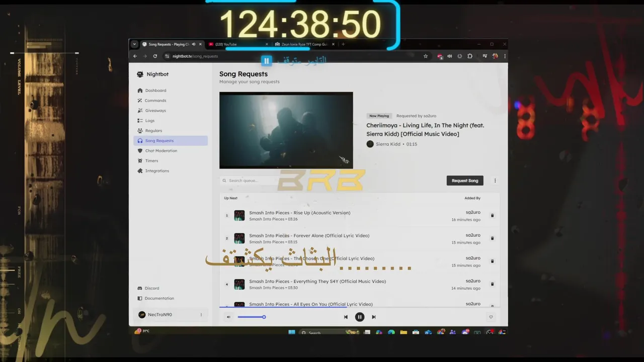Click the Request Song button
644x362 pixels.
click(465, 180)
